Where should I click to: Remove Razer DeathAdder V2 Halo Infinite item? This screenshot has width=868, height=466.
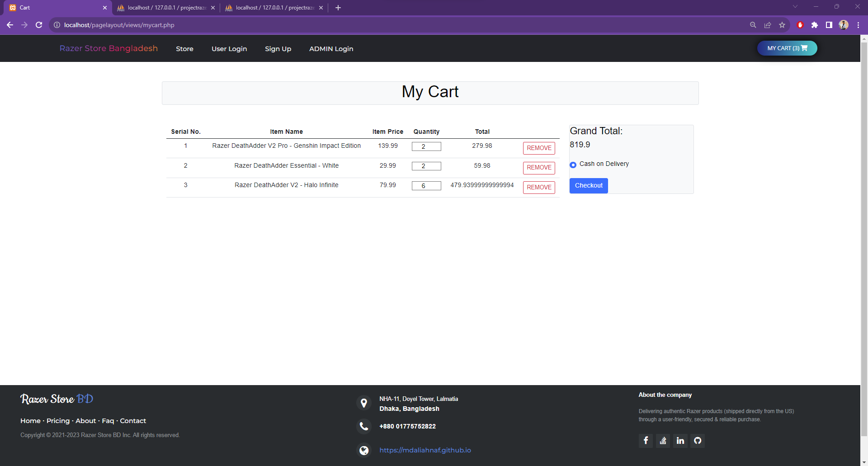539,187
